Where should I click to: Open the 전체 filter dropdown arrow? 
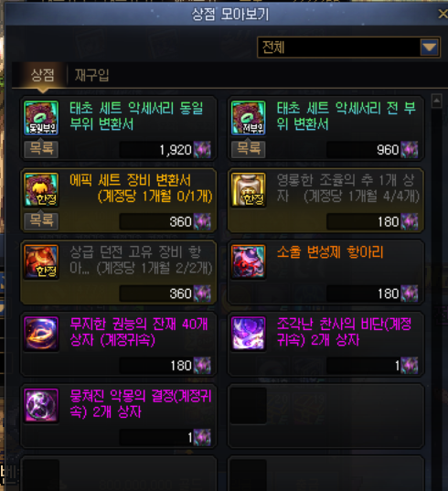click(x=429, y=48)
